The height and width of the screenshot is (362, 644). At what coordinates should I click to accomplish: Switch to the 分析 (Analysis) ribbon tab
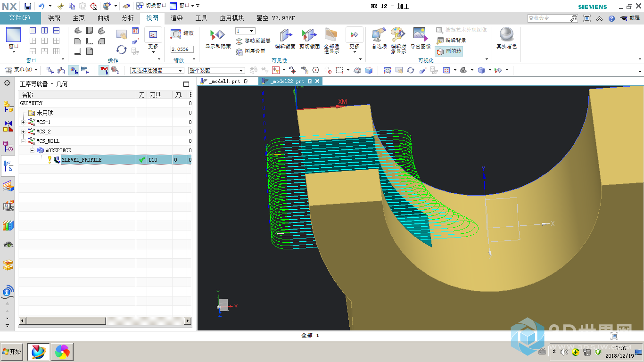click(128, 18)
